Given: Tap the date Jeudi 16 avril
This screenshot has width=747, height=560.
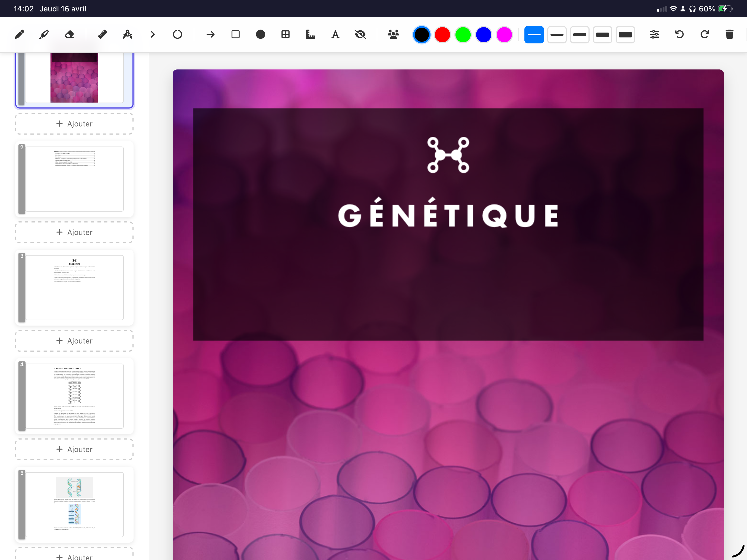Looking at the screenshot, I should tap(63, 9).
